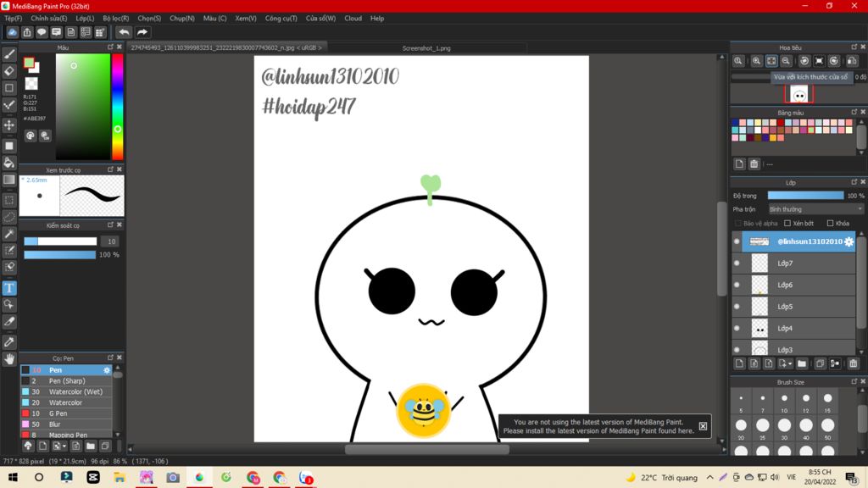Select the Hand pan tool
The image size is (868, 488).
[x=9, y=359]
